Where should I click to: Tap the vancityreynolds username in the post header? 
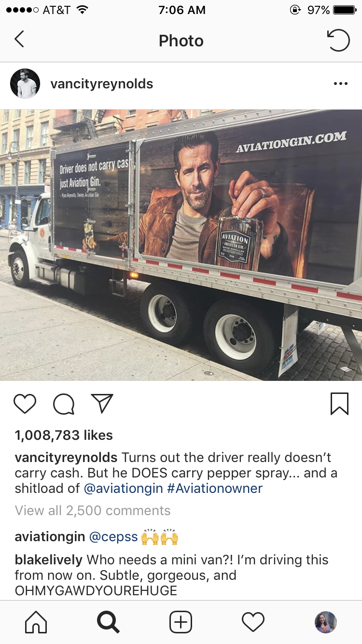point(102,84)
